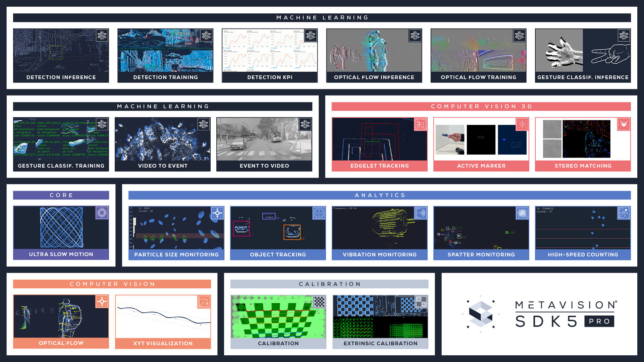This screenshot has height=362, width=644.
Task: Open the Detection Training sample
Action: click(x=165, y=50)
